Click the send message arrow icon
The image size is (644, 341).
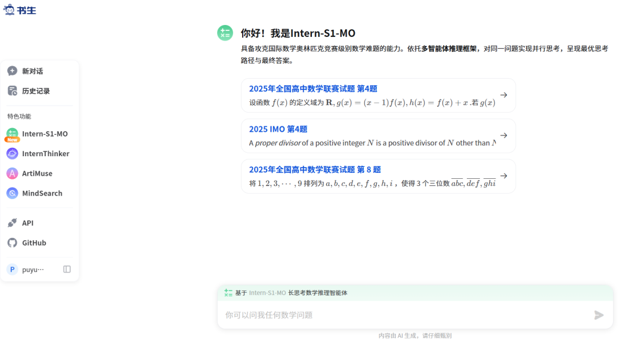(x=599, y=315)
